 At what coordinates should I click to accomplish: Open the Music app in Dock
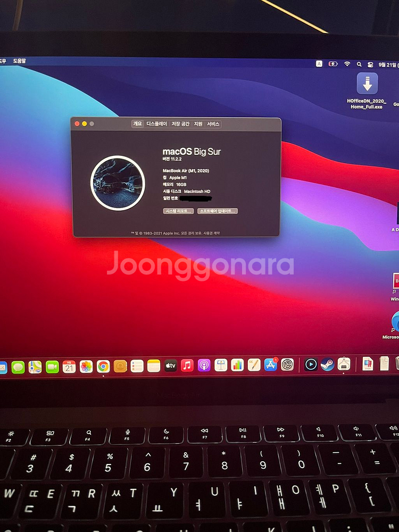[x=187, y=365]
